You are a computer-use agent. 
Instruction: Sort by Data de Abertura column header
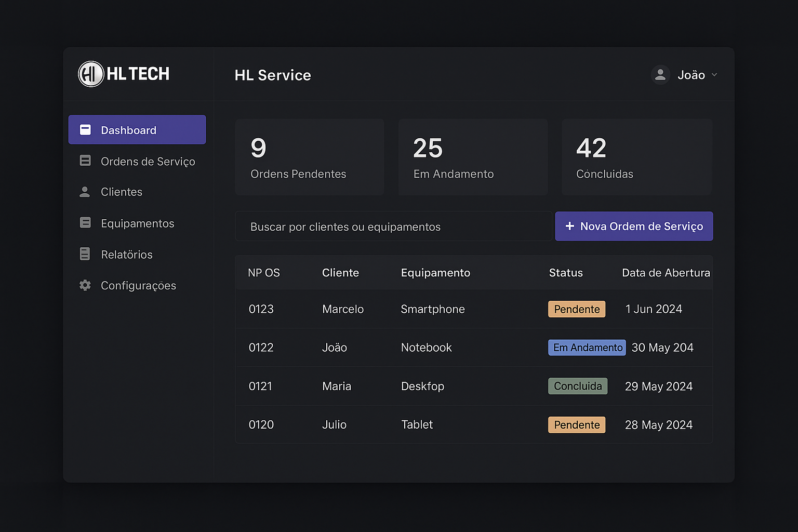(666, 273)
